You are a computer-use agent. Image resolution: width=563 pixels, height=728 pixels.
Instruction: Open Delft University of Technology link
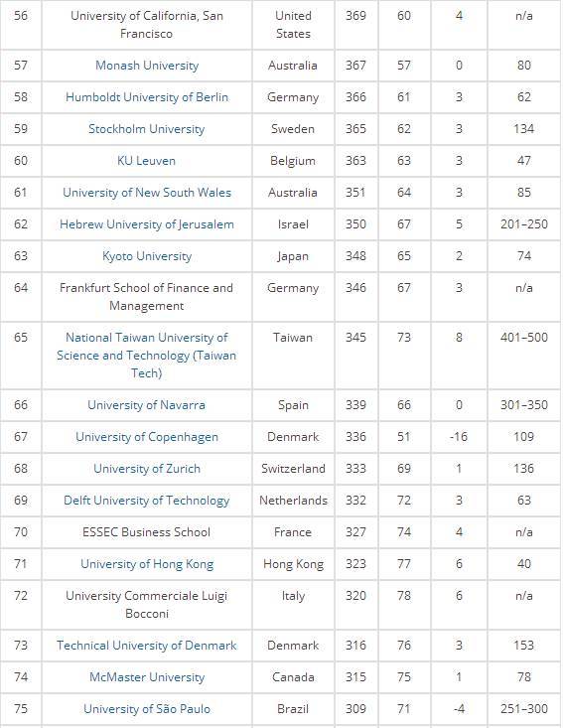pyautogui.click(x=147, y=501)
